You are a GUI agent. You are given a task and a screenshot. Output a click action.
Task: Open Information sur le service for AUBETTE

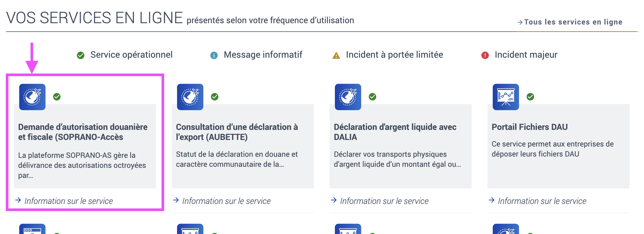[226, 201]
